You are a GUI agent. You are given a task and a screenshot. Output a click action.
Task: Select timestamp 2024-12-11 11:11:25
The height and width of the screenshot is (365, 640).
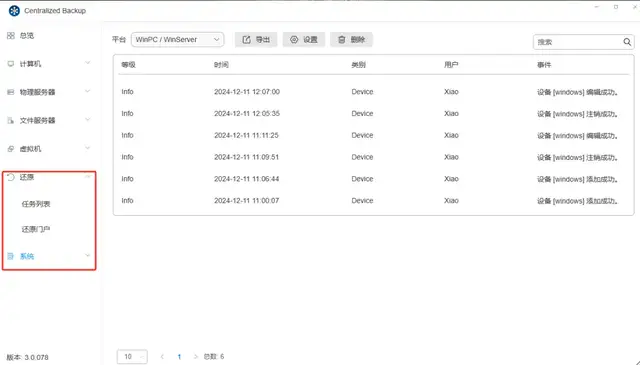point(247,135)
